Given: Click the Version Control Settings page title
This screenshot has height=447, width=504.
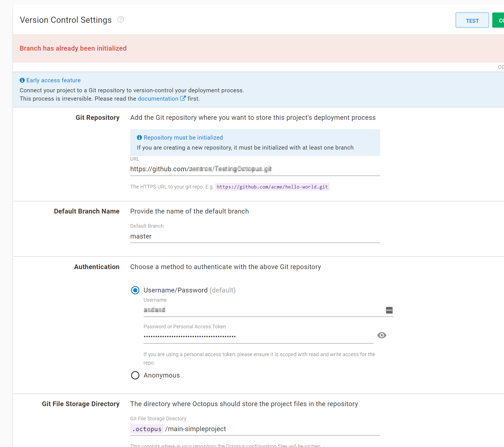Looking at the screenshot, I should point(66,20).
